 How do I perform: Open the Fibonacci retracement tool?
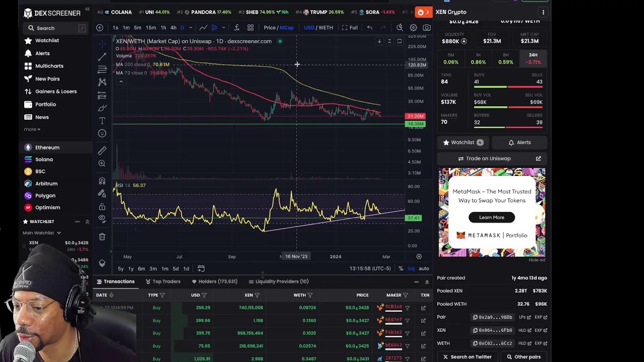(102, 69)
